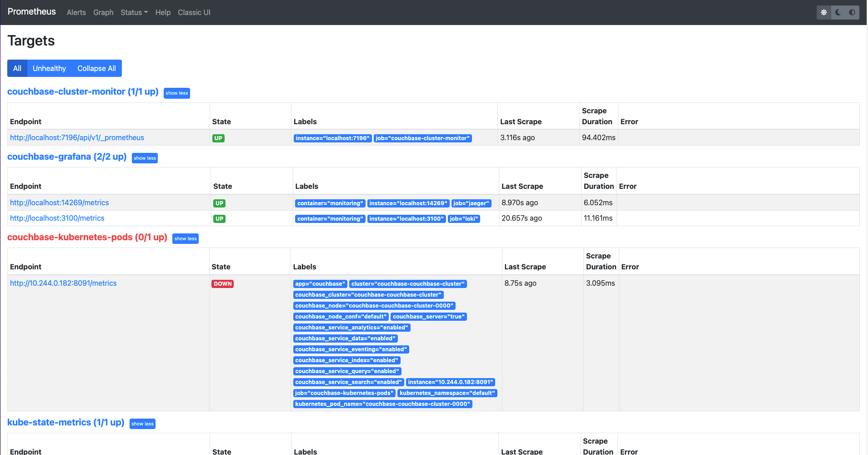The image size is (868, 455).
Task: Click label job="couchbase-kubernetes-pods"
Action: tap(345, 393)
